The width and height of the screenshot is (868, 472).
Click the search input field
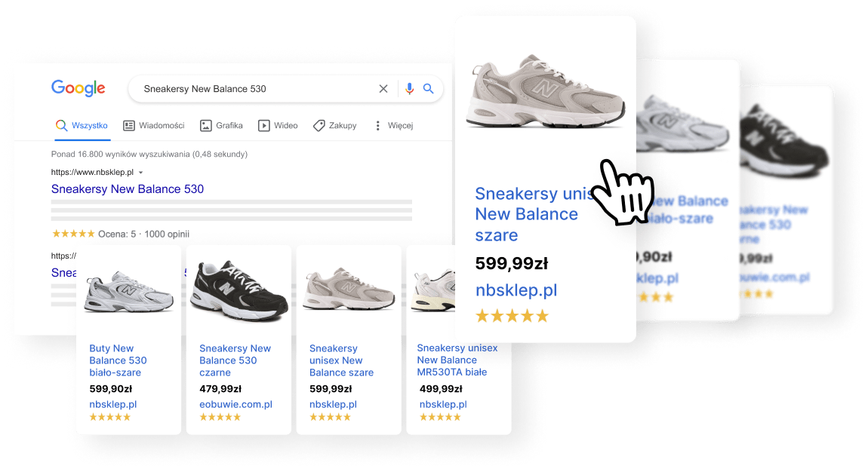coord(257,89)
